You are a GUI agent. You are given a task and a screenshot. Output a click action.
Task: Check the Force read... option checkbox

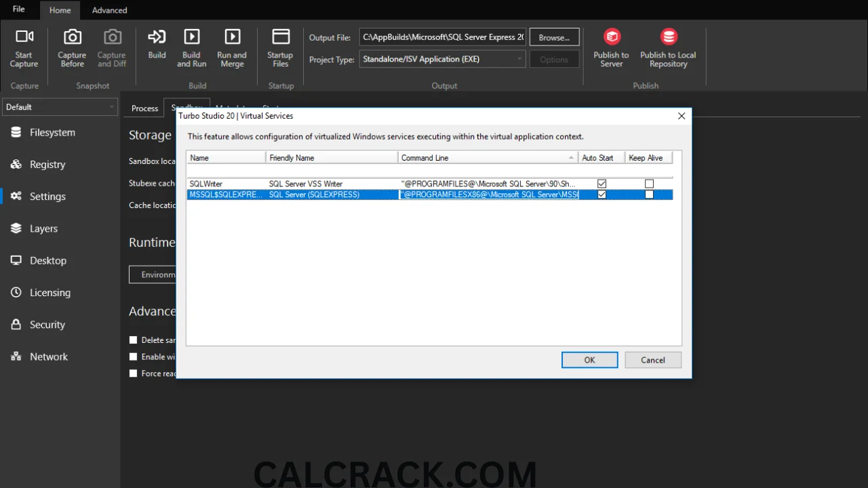(133, 373)
